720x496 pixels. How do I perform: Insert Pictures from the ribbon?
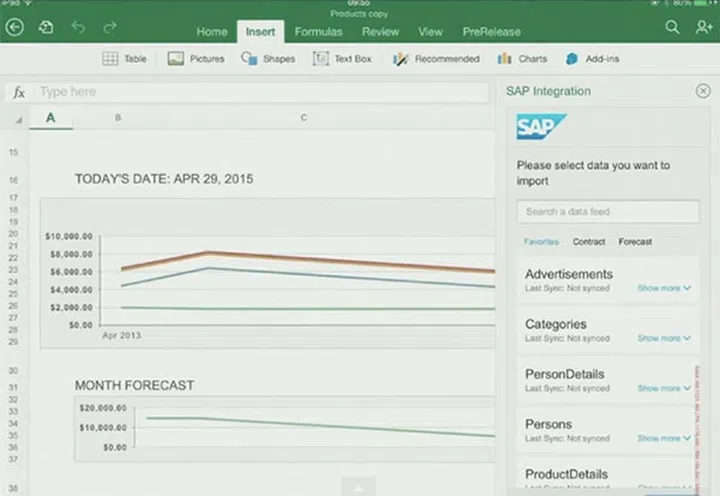pos(196,59)
